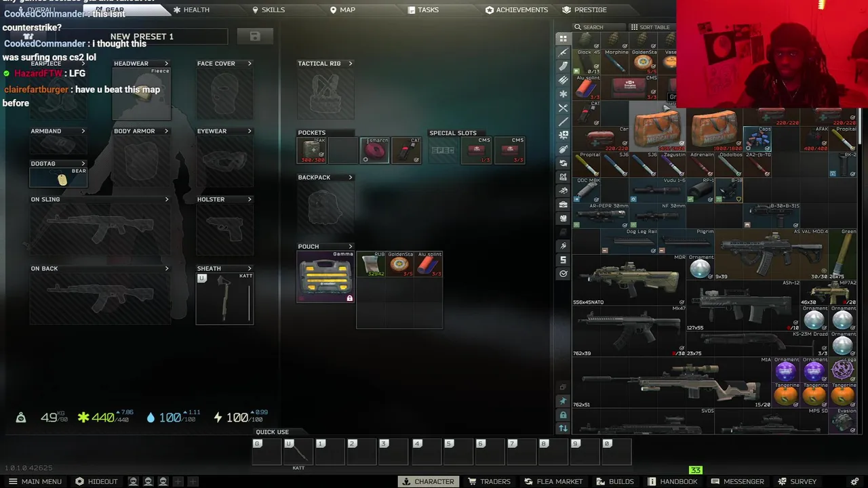The image size is (868, 488).
Task: Filter stash by grenade icon
Action: (563, 149)
